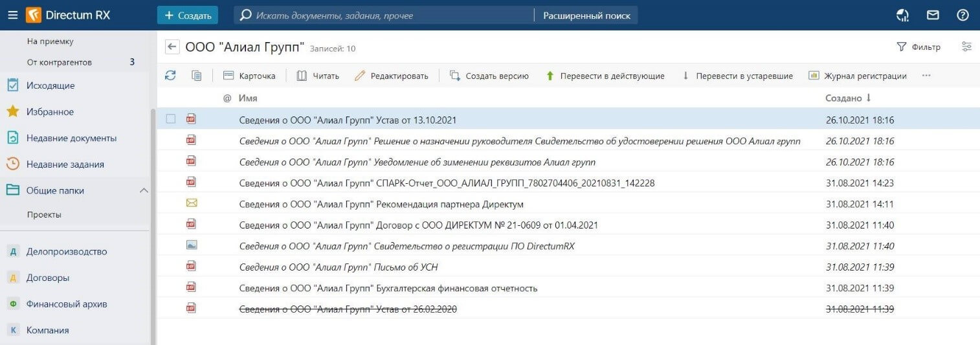Click the @ column header

(x=227, y=98)
